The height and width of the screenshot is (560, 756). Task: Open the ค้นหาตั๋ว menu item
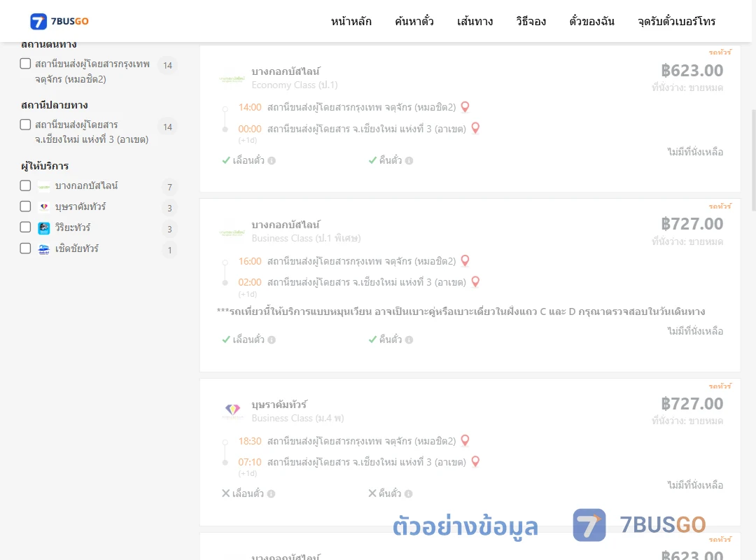pos(414,21)
